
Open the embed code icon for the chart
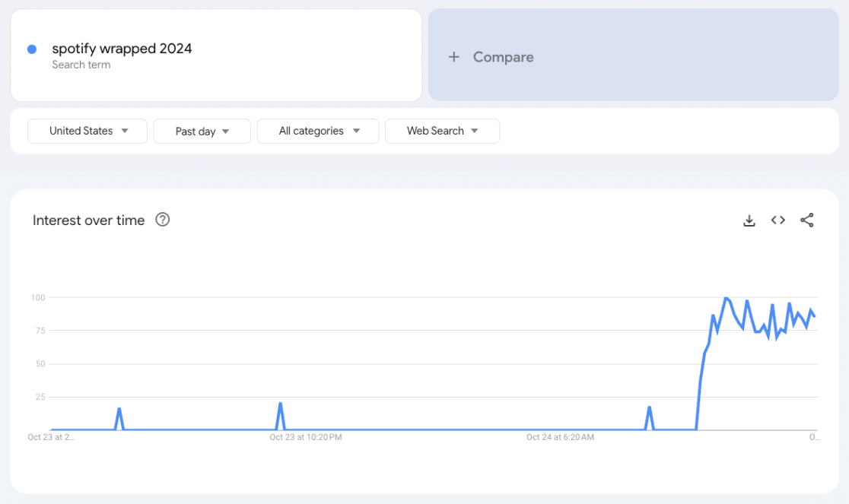click(x=777, y=220)
